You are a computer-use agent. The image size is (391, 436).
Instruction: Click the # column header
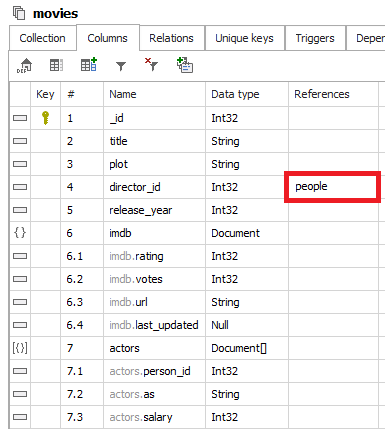tap(82, 94)
